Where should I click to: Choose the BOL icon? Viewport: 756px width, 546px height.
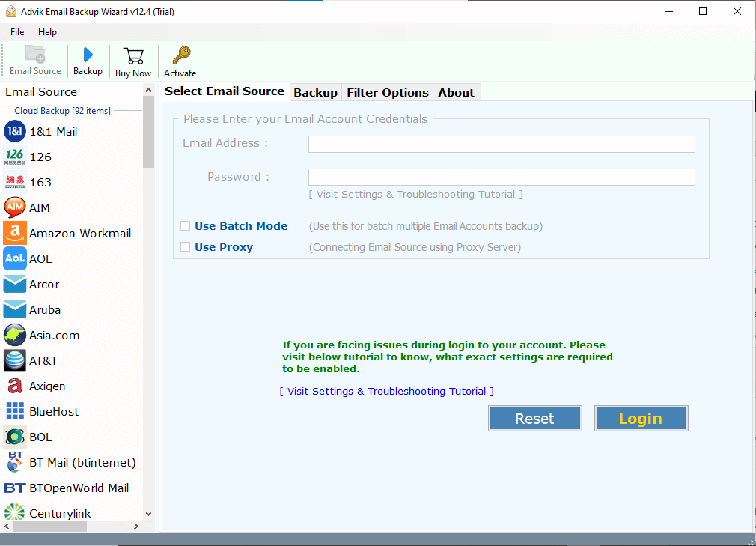pos(15,437)
